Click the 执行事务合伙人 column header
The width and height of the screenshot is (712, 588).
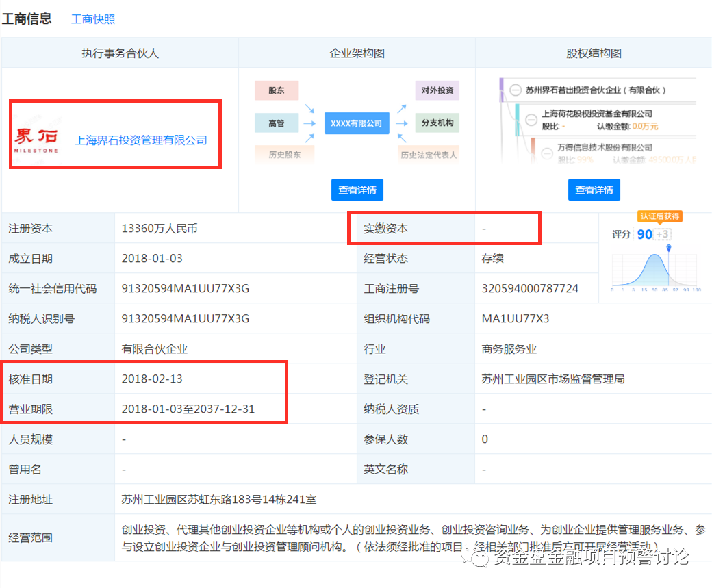[119, 53]
